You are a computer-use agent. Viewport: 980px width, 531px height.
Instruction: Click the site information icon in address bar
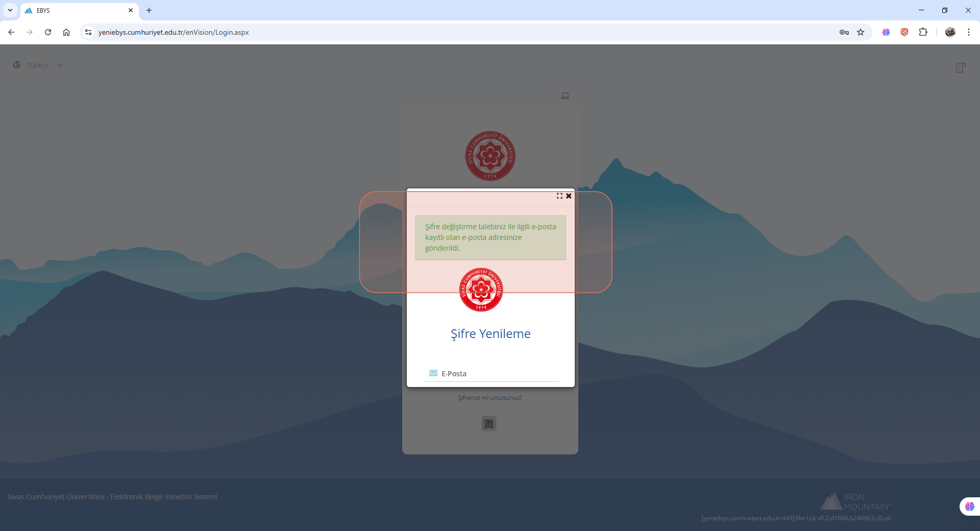pyautogui.click(x=88, y=32)
